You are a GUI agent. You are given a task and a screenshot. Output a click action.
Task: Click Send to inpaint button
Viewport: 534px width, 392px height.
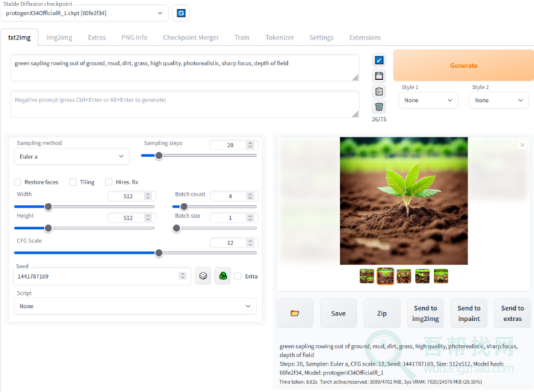click(x=469, y=313)
